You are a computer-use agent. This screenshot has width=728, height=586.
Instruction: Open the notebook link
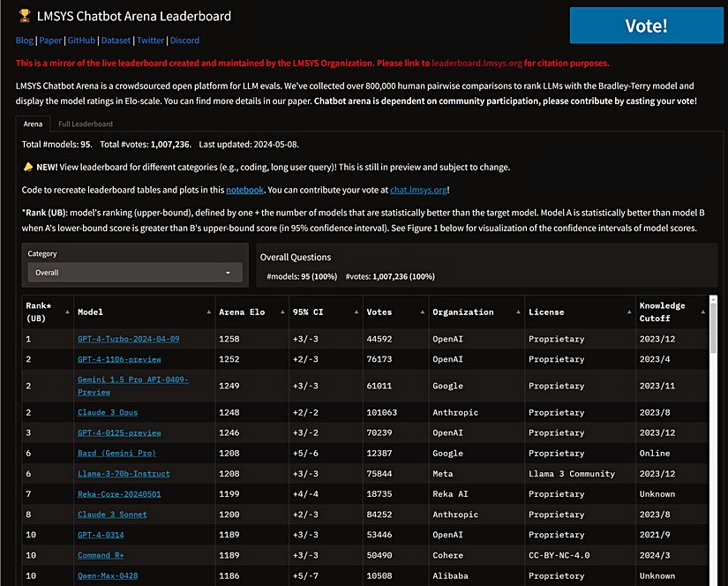click(x=244, y=190)
